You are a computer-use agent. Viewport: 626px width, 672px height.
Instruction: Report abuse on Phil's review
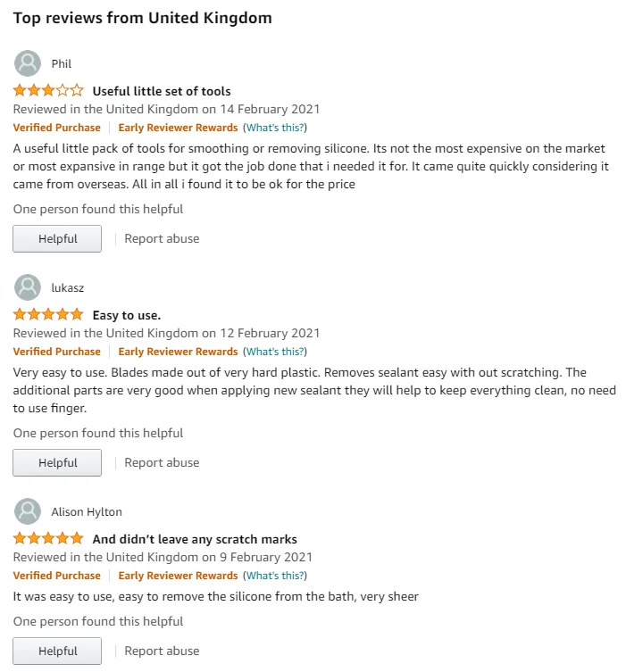click(162, 238)
